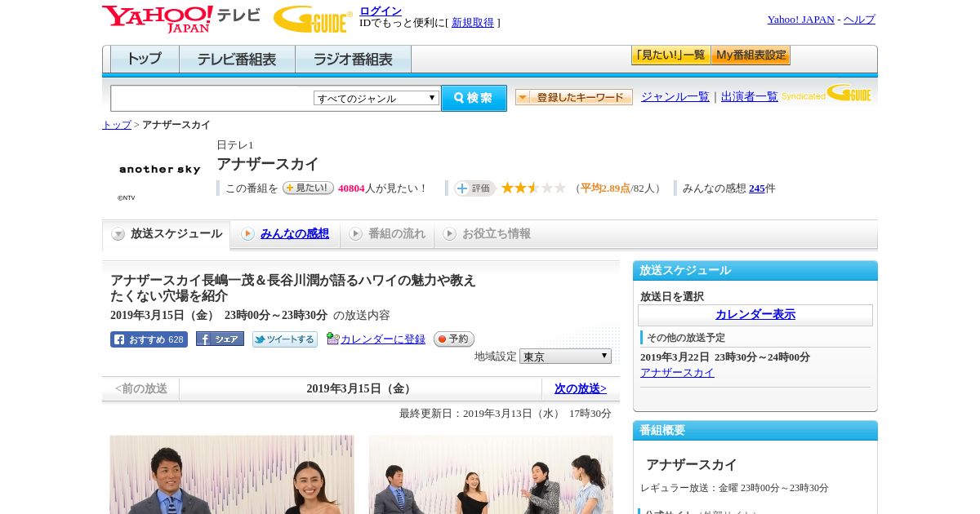Click the 次の放送> link
980x514 pixels.
(581, 388)
